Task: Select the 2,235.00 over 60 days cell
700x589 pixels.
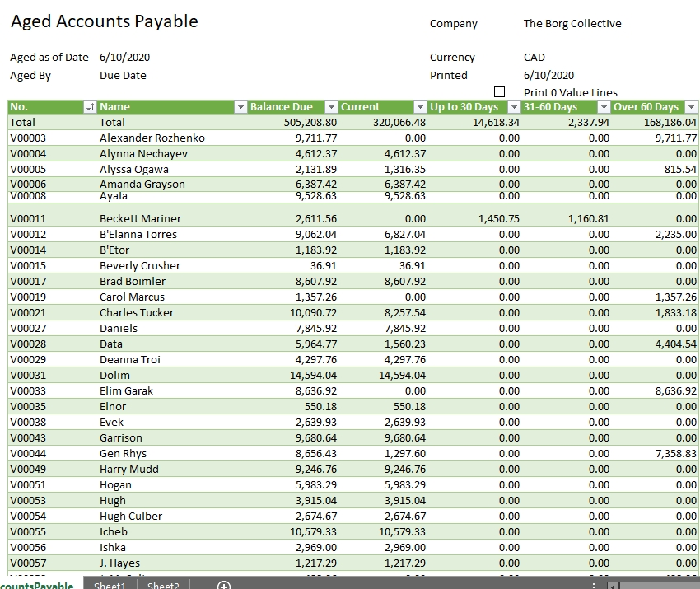Action: [676, 235]
